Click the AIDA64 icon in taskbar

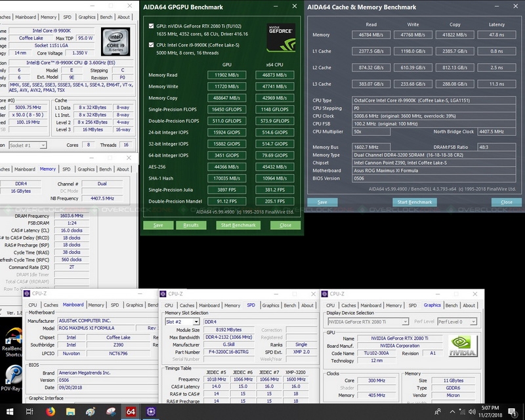pos(131,411)
